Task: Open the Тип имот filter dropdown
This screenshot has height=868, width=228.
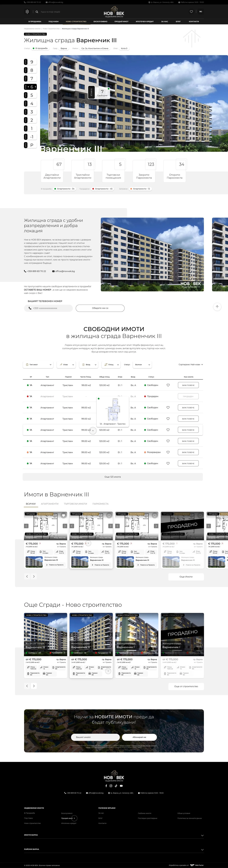Action: coord(38,365)
